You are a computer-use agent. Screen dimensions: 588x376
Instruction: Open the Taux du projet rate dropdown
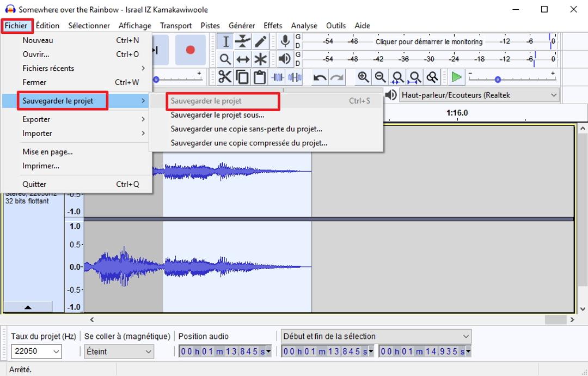tap(37, 351)
